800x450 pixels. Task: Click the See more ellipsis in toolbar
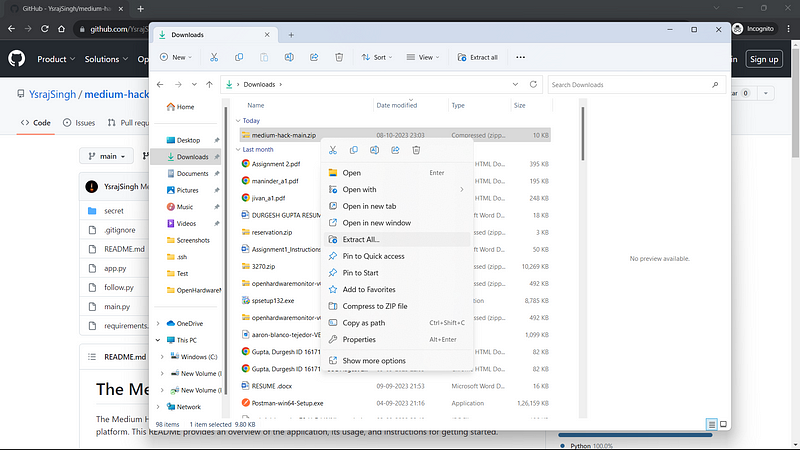coord(520,57)
